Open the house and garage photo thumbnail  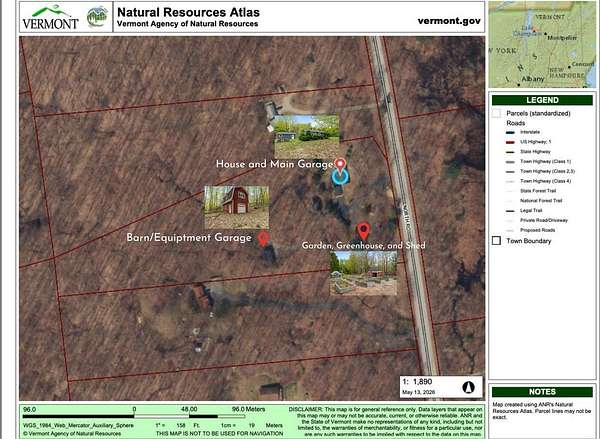click(x=307, y=136)
